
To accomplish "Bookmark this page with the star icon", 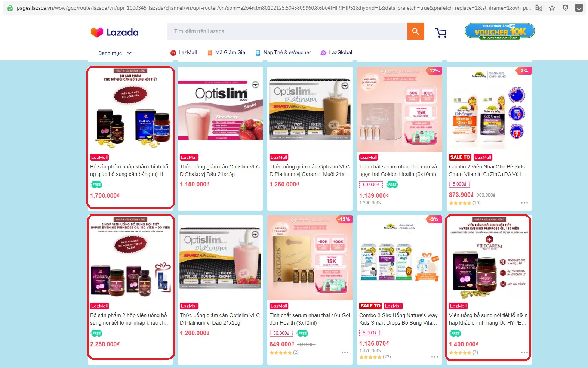I will (552, 8).
